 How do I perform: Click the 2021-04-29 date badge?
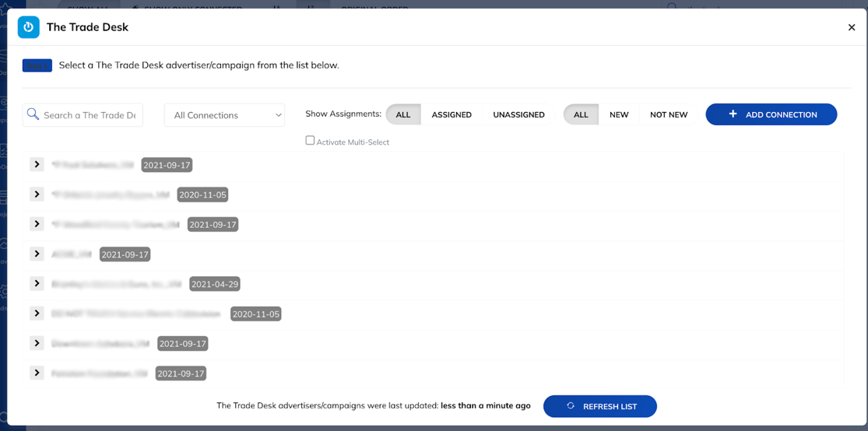pos(215,285)
